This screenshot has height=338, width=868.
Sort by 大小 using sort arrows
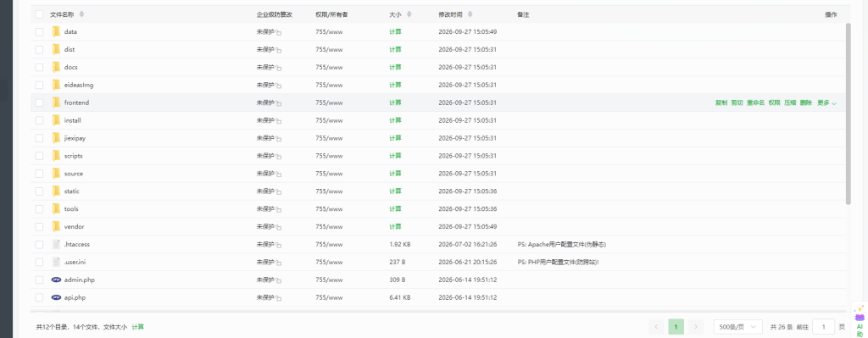[409, 14]
